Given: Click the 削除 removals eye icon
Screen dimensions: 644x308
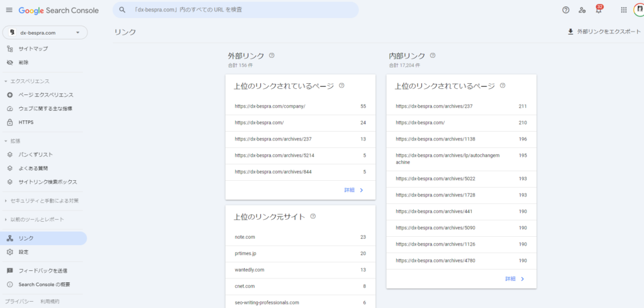Looking at the screenshot, I should [10, 62].
